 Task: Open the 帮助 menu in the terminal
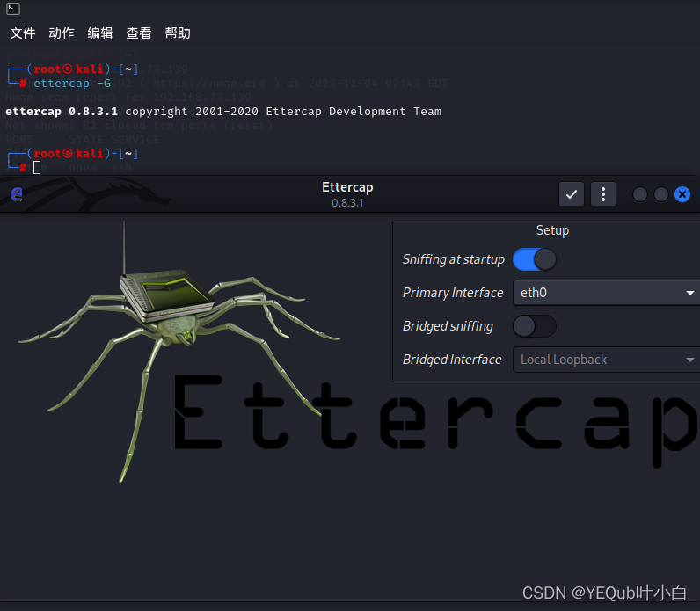click(178, 33)
